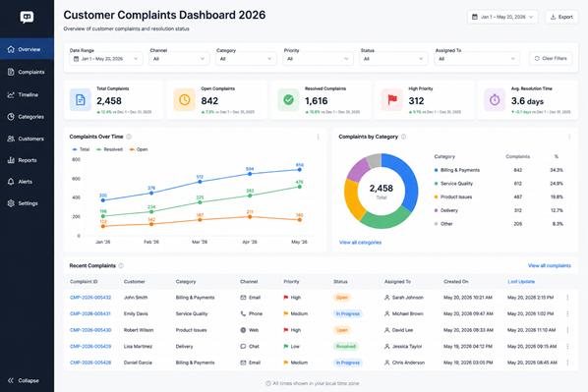Expand the Assigned To filter dropdown
This screenshot has width=588, height=392.
[x=477, y=59]
